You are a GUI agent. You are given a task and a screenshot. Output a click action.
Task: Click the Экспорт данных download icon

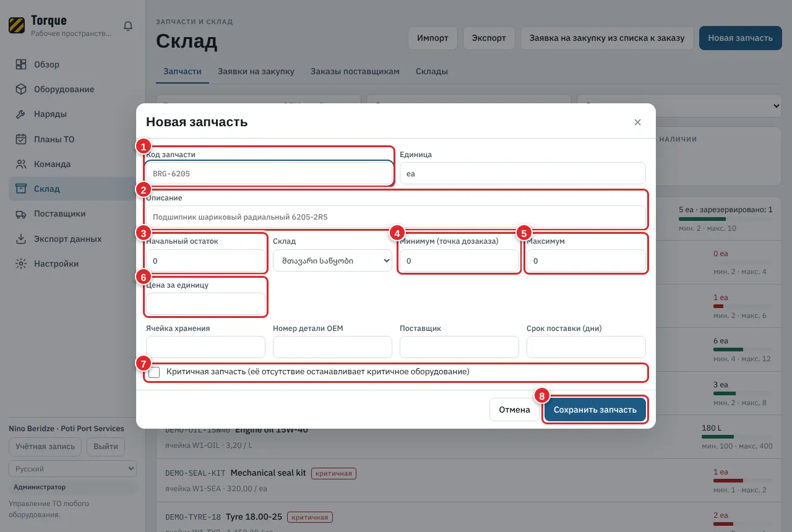(21, 239)
